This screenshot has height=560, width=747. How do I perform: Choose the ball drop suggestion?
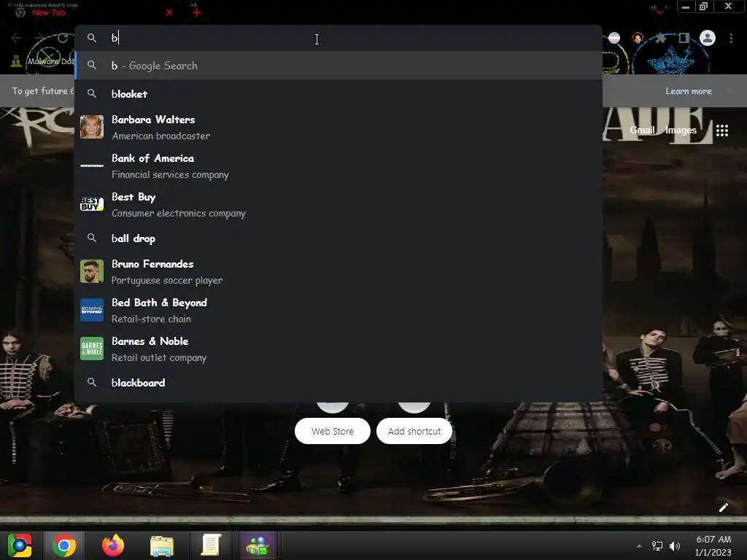pos(338,238)
